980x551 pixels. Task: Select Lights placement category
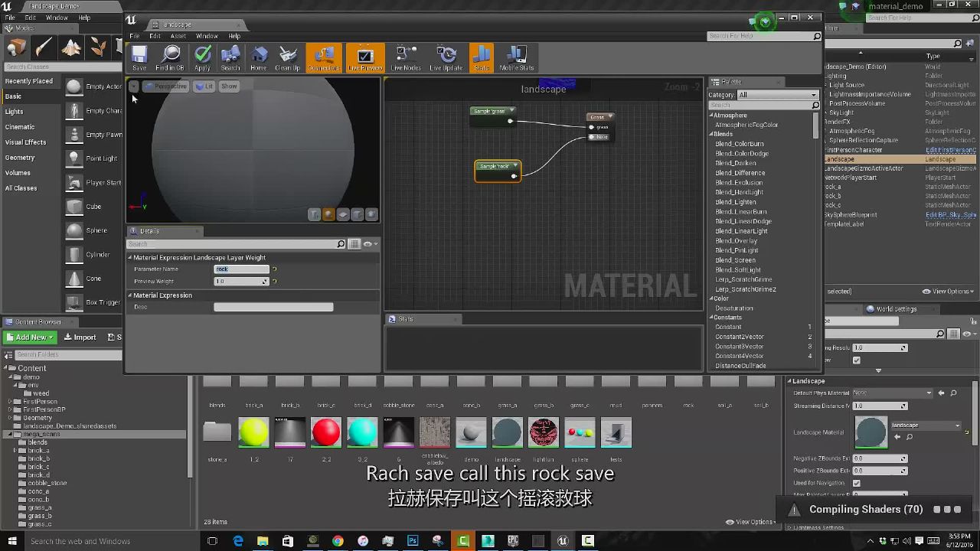(x=15, y=112)
